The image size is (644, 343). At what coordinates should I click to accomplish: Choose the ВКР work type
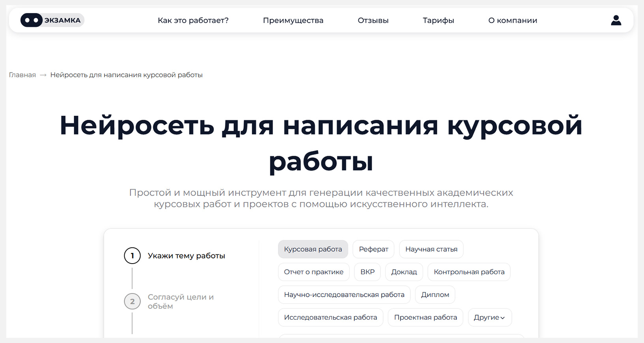367,272
